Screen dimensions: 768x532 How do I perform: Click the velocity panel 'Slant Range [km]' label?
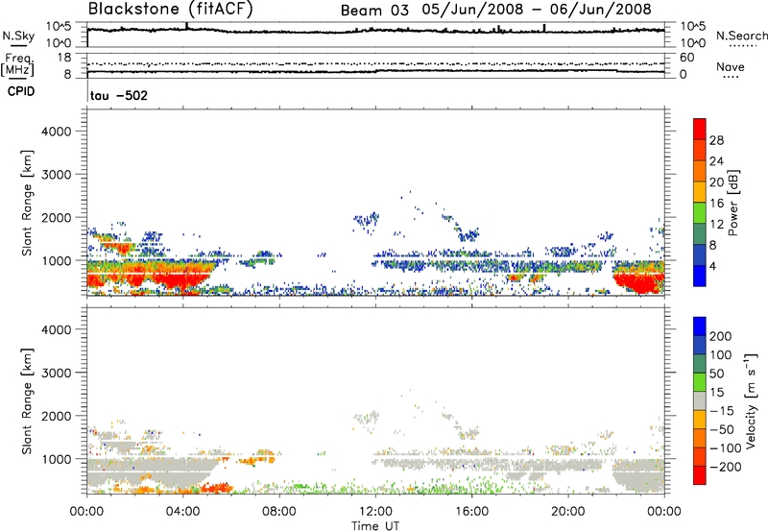[27, 401]
